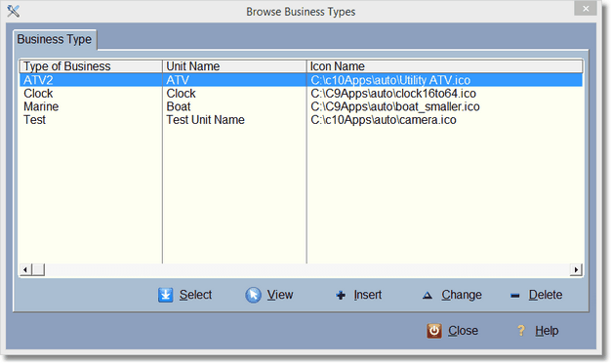Click the Delete minus icon
This screenshot has width=611, height=364.
pyautogui.click(x=514, y=296)
